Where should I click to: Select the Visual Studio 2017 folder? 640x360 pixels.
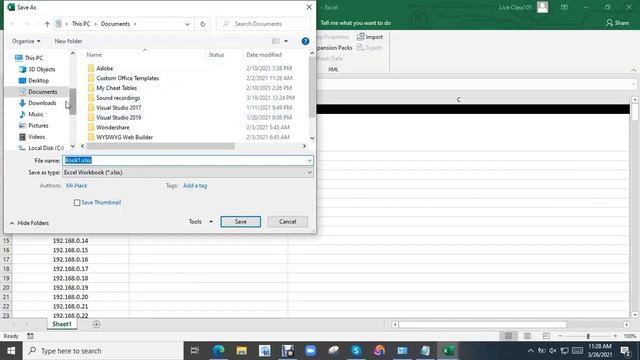click(x=118, y=108)
